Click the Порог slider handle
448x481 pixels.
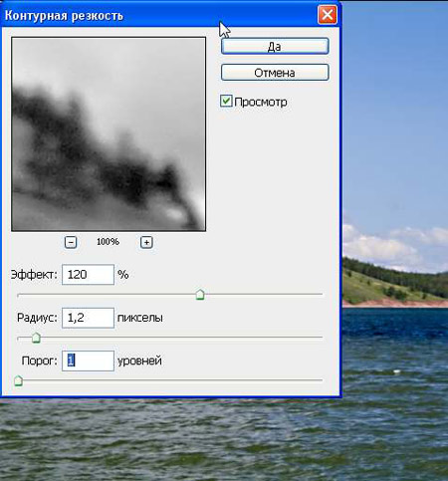18,380
